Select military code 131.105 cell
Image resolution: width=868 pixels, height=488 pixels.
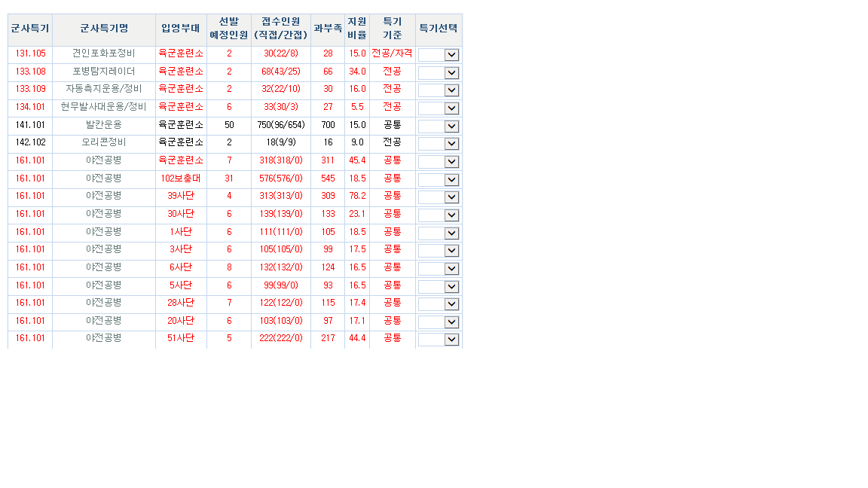tap(30, 53)
